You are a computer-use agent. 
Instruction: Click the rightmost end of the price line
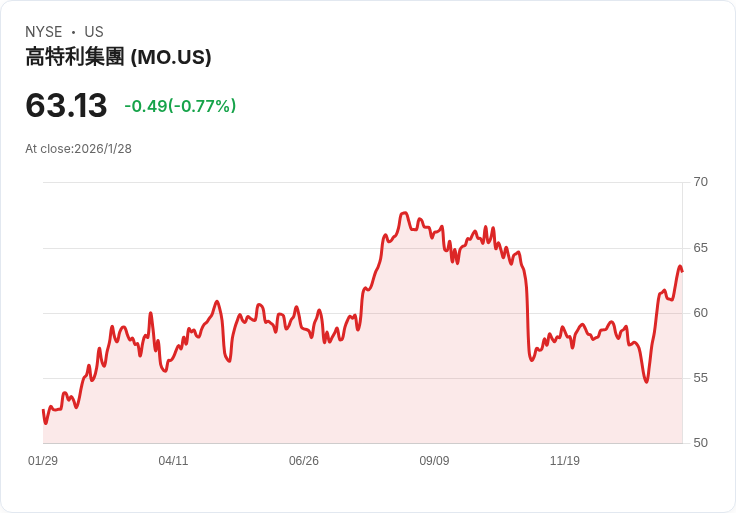tap(682, 271)
